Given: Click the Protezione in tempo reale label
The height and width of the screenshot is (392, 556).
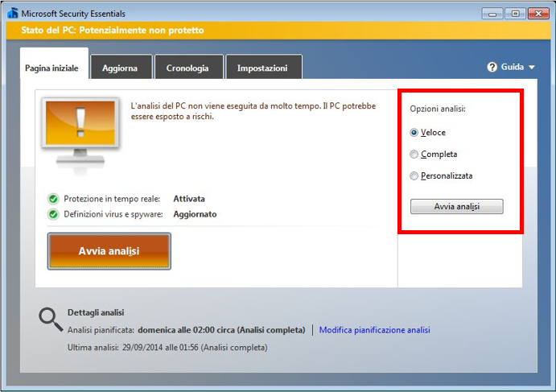Looking at the screenshot, I should [x=112, y=199].
